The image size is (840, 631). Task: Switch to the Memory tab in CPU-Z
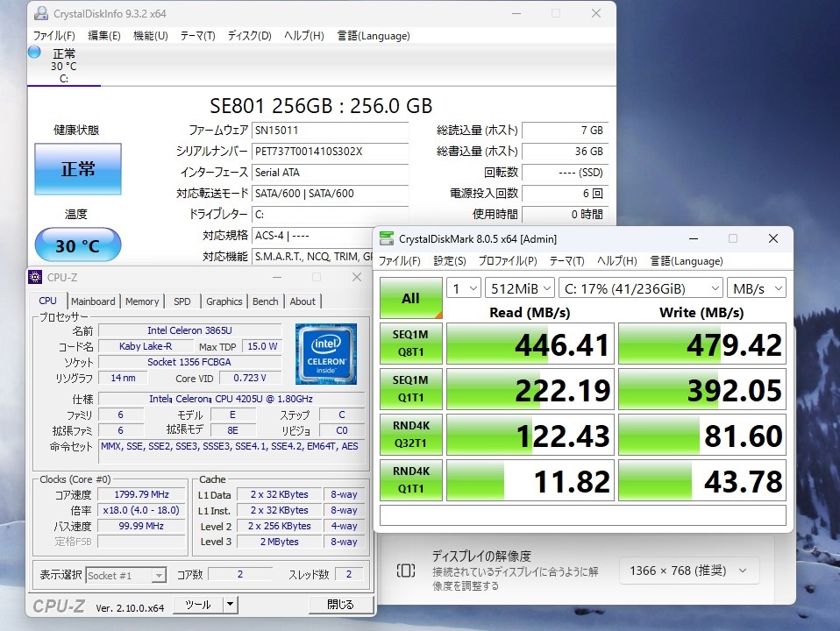point(142,301)
